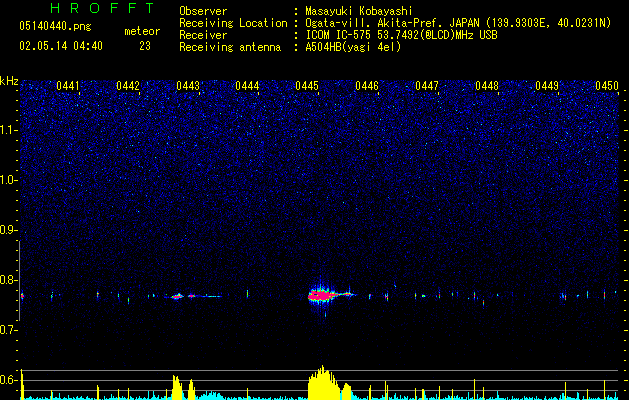Click the 0442 time marker
This screenshot has width=629, height=400.
click(x=128, y=86)
